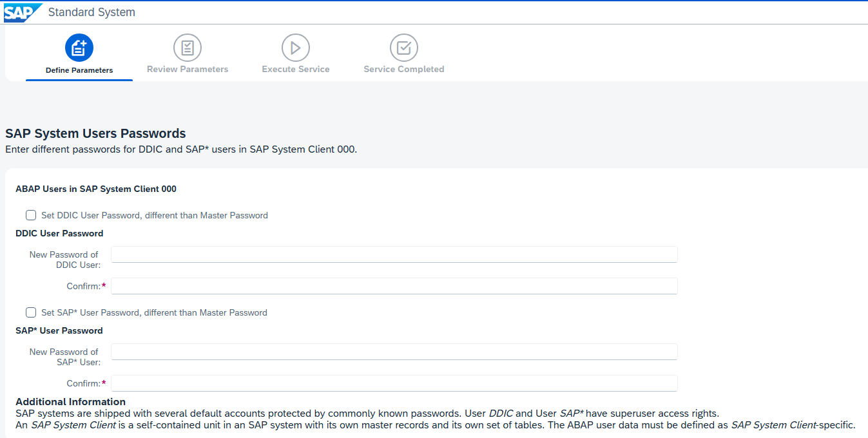Click the Standard System title text
The width and height of the screenshot is (868, 438).
(92, 12)
